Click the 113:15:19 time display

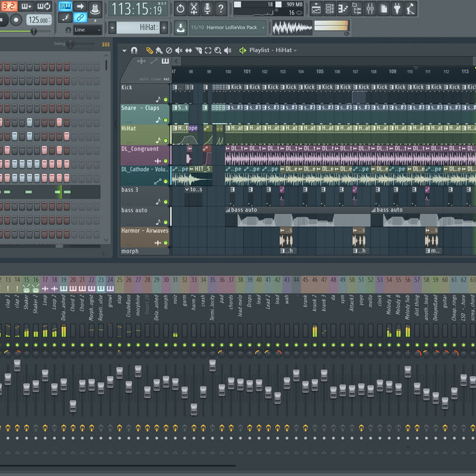tap(138, 9)
